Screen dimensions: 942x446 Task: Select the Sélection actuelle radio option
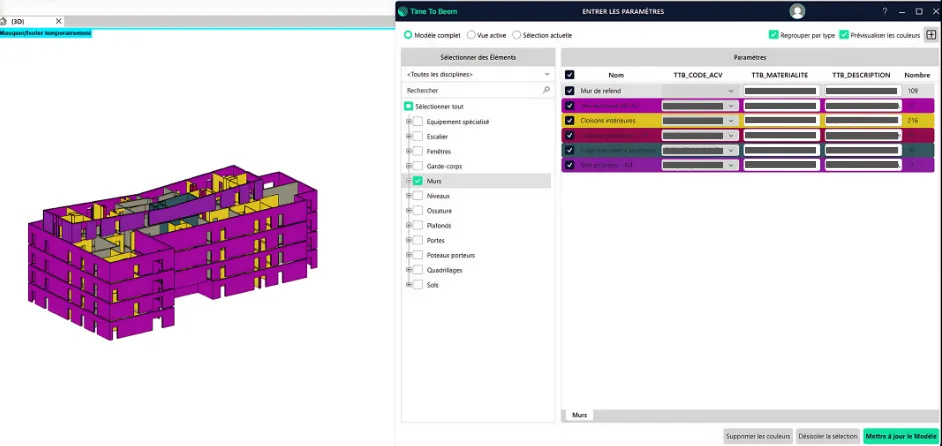click(517, 35)
